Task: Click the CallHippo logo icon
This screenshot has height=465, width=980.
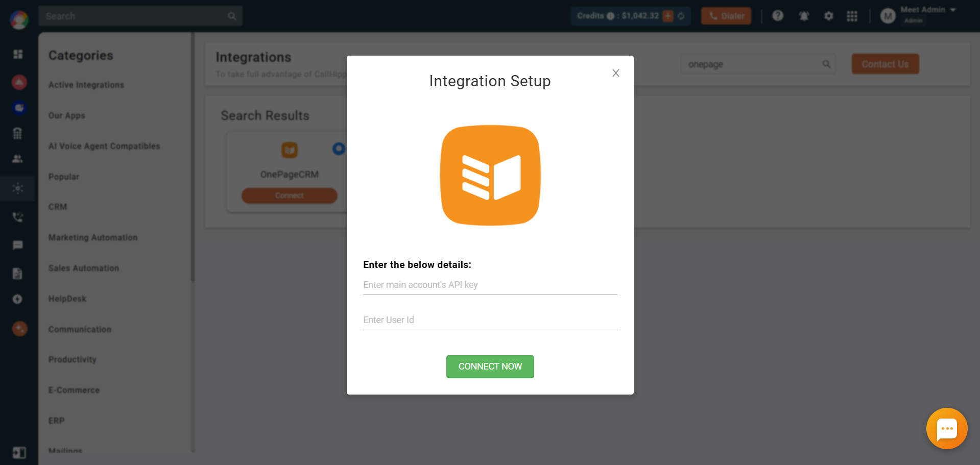Action: tap(19, 20)
